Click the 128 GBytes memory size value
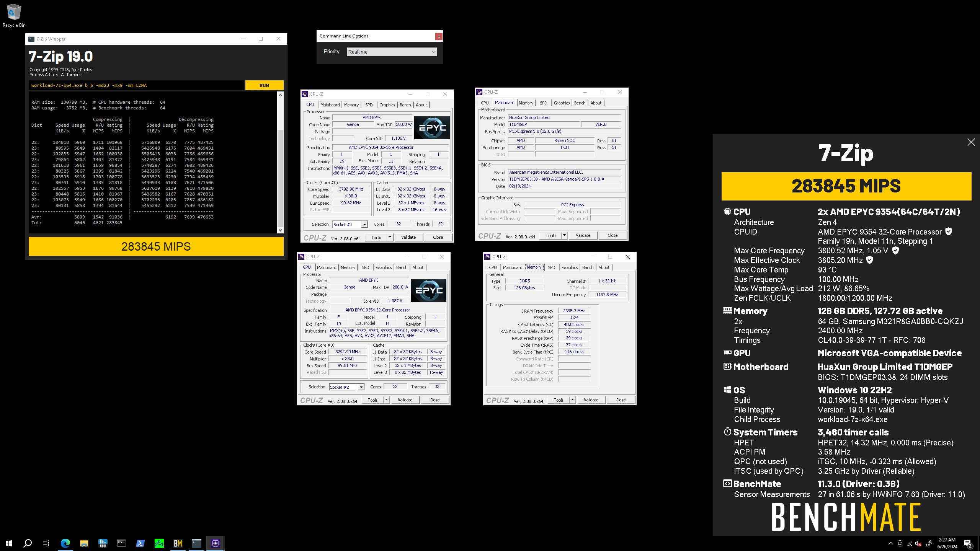980x551 pixels. 524,288
